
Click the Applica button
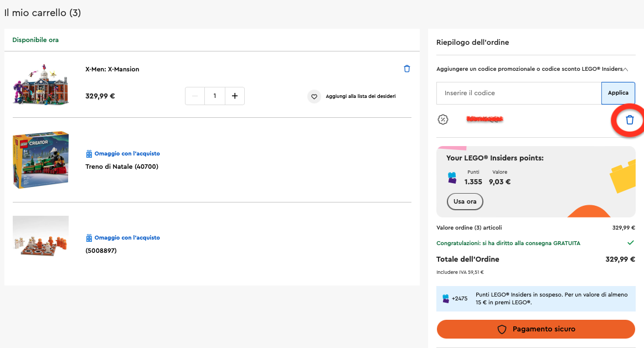pyautogui.click(x=618, y=93)
